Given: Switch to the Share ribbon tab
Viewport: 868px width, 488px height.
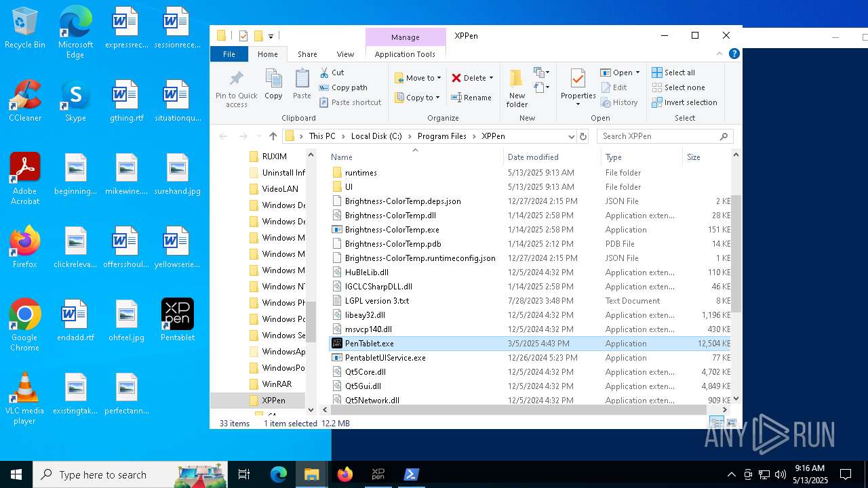Looking at the screenshot, I should [x=307, y=54].
